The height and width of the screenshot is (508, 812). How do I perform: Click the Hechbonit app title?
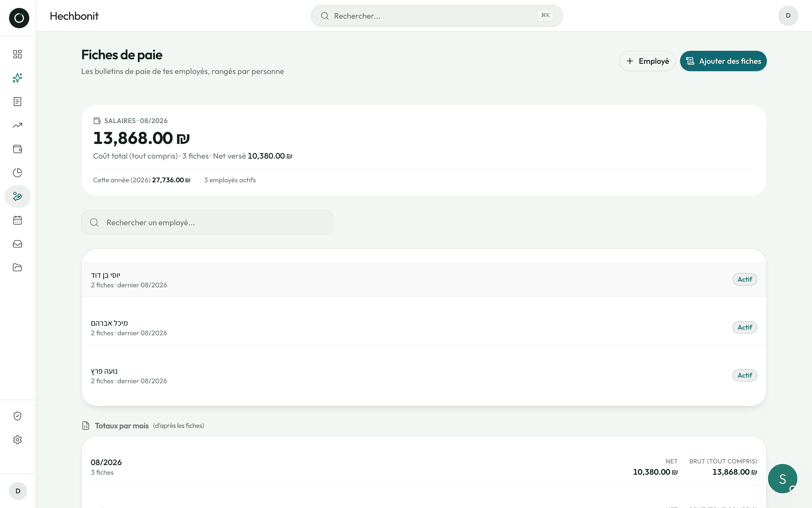click(x=74, y=16)
